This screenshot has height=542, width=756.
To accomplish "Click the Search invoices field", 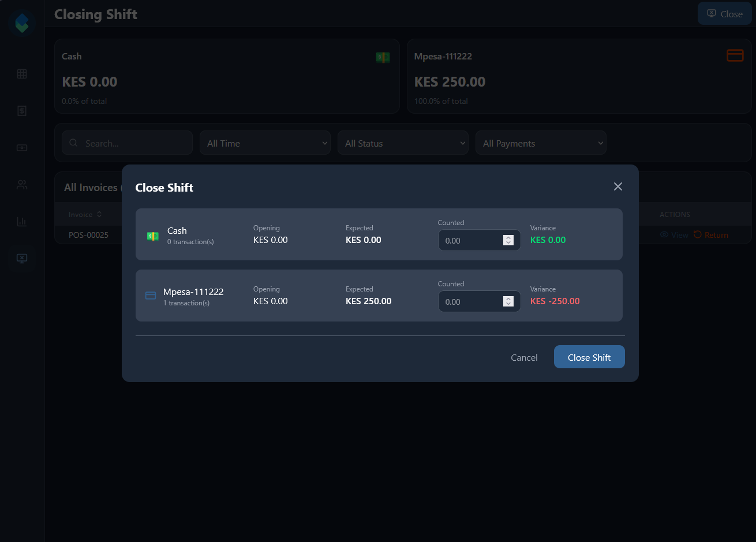I will (127, 143).
